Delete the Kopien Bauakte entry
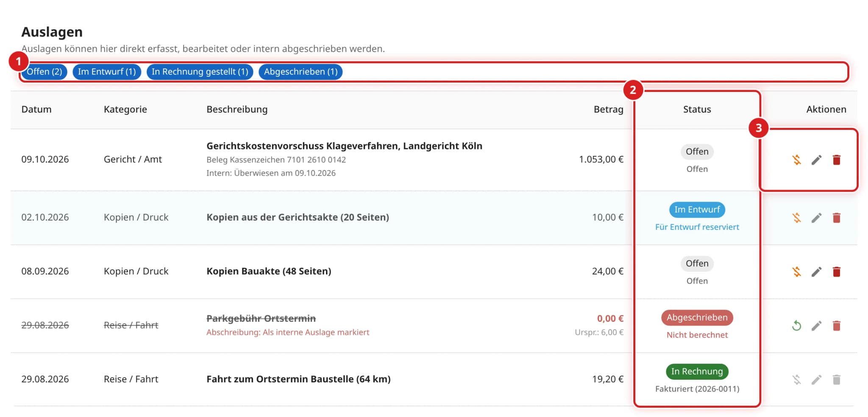The width and height of the screenshot is (868, 417). click(x=837, y=272)
